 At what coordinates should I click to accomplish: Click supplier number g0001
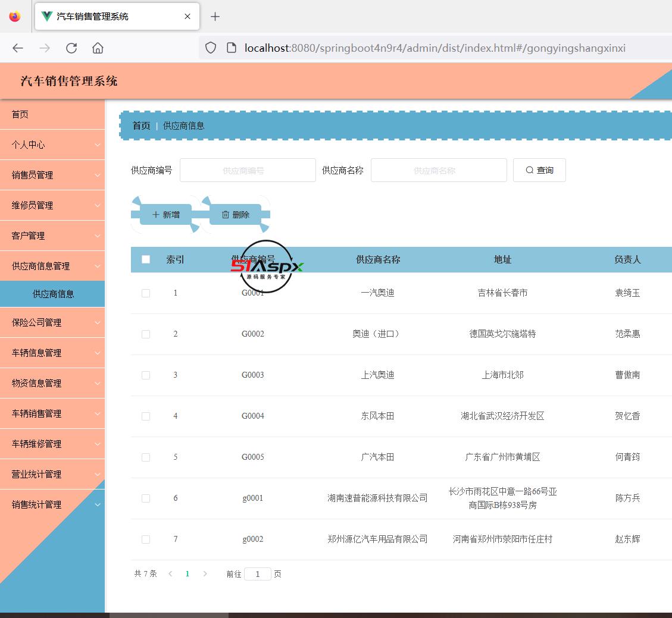pos(253,498)
